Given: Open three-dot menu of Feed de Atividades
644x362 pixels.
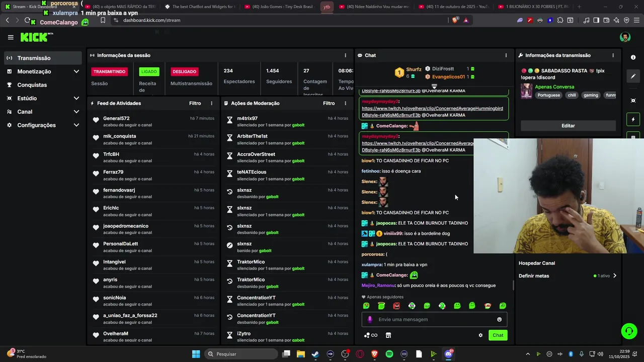Looking at the screenshot, I should [x=211, y=103].
